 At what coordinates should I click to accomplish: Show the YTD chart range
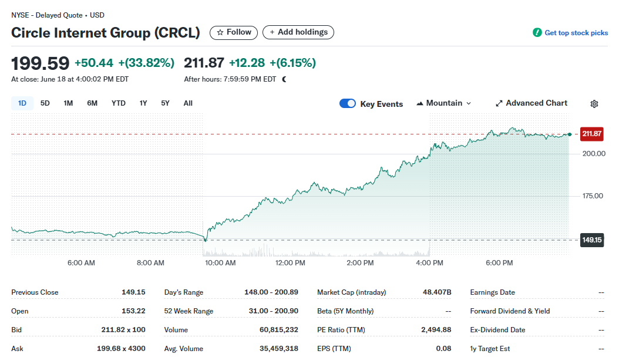[119, 103]
